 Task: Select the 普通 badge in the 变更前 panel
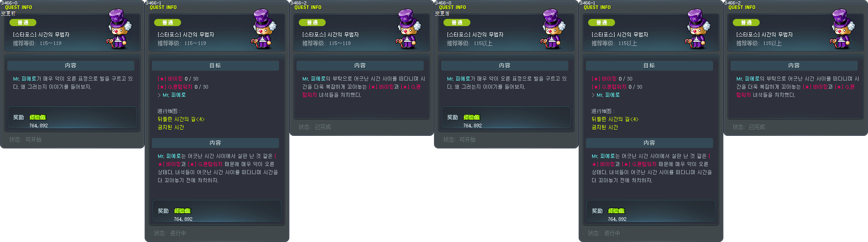click(23, 22)
